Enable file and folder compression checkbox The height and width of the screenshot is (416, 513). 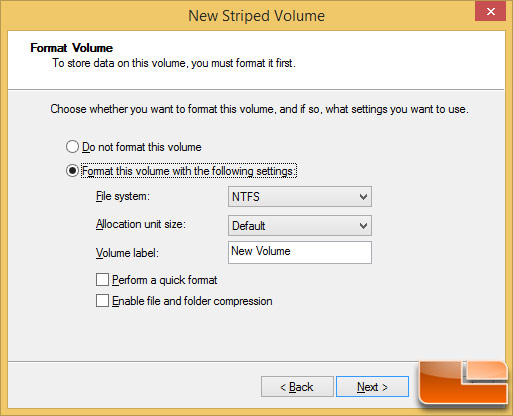[102, 300]
